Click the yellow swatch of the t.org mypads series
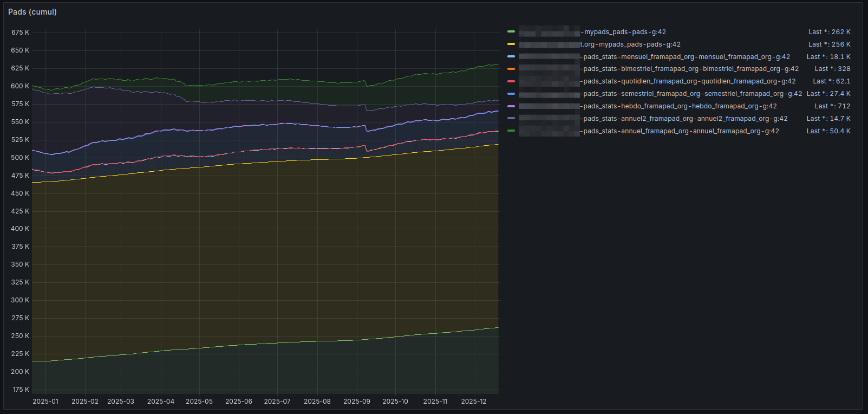The width and height of the screenshot is (868, 414). 511,44
